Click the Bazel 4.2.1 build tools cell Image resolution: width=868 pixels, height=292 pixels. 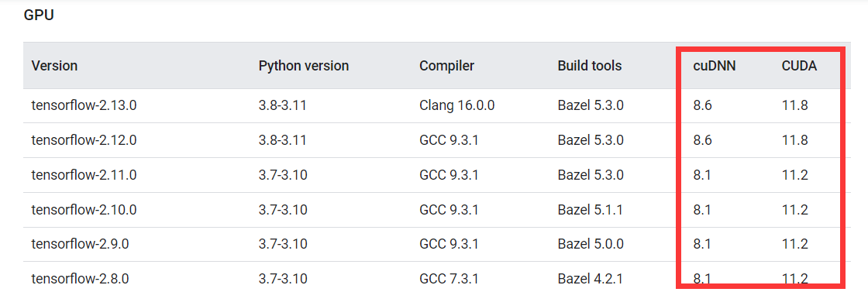tap(591, 279)
